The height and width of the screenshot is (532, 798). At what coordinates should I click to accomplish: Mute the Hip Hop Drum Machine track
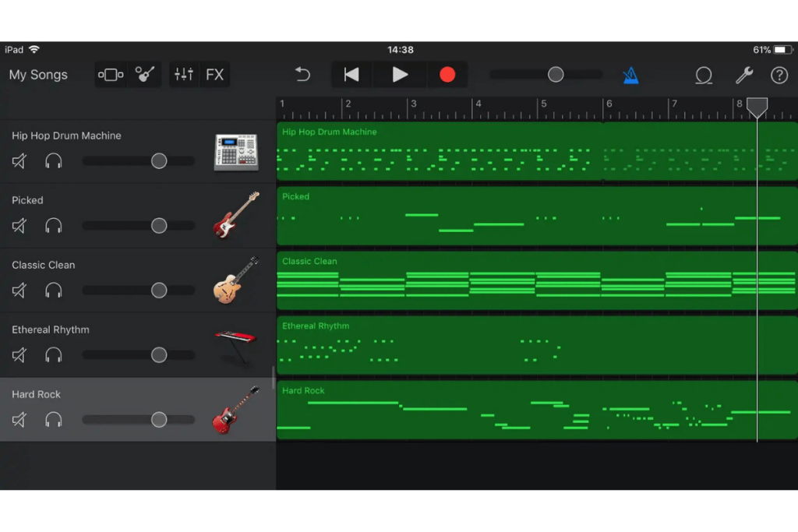(x=19, y=161)
